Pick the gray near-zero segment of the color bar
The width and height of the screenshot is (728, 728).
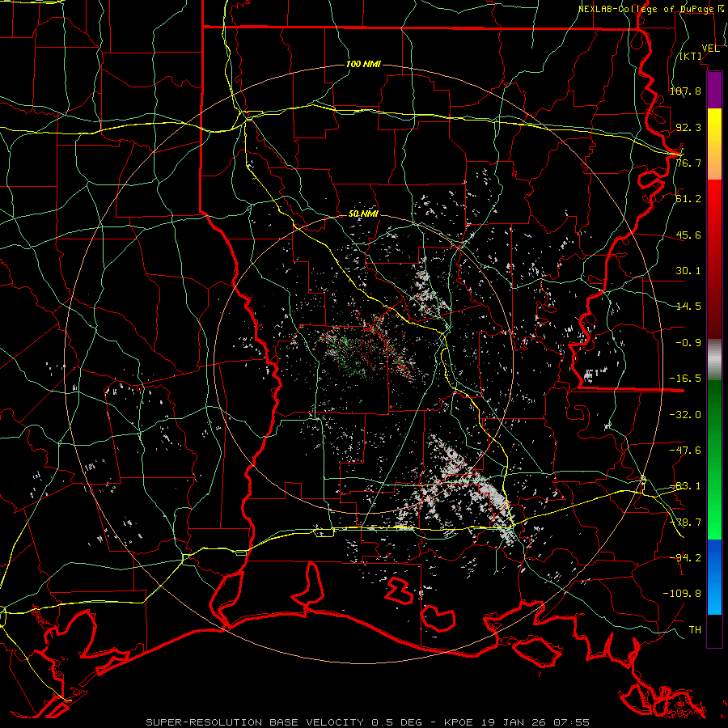pyautogui.click(x=714, y=360)
